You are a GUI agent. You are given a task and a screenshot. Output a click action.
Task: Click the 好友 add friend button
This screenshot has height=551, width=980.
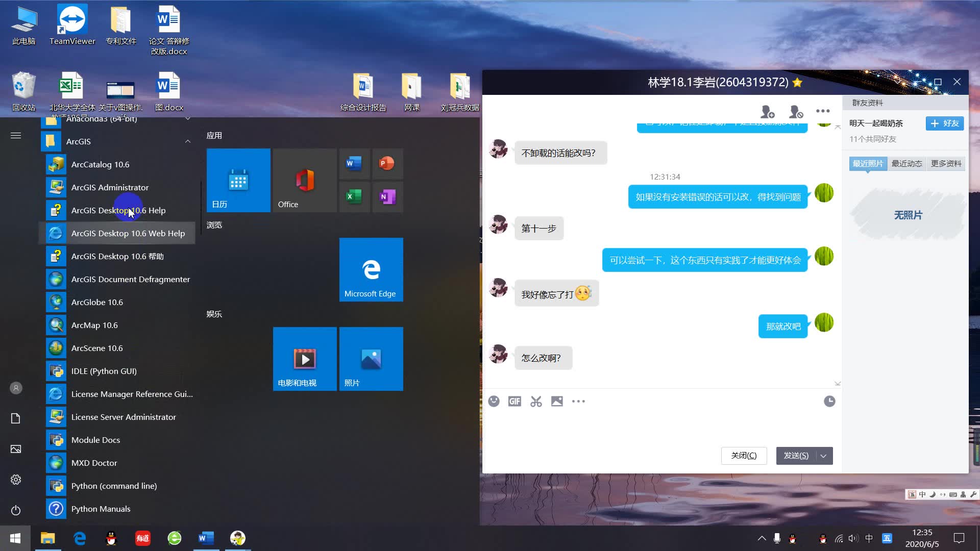[x=944, y=123]
